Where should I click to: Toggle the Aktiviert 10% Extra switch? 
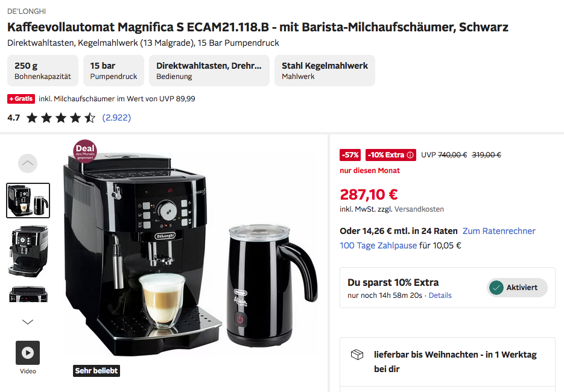click(x=517, y=287)
